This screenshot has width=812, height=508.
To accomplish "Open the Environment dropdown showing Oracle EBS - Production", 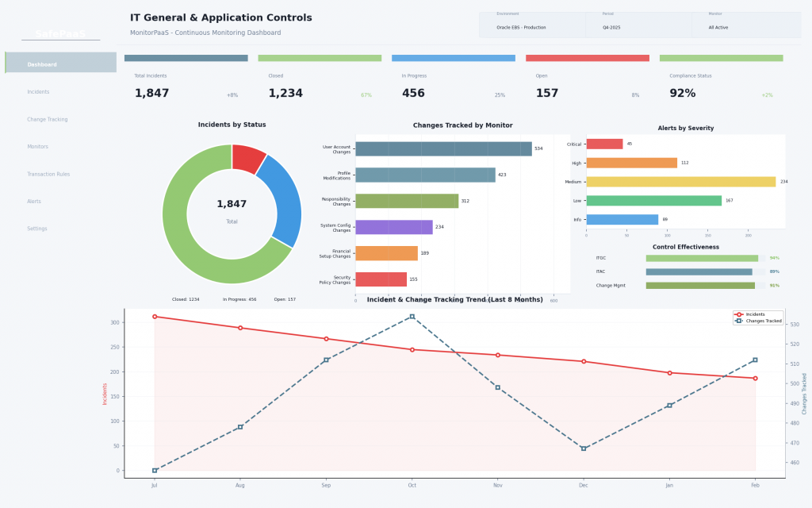I will (531, 25).
